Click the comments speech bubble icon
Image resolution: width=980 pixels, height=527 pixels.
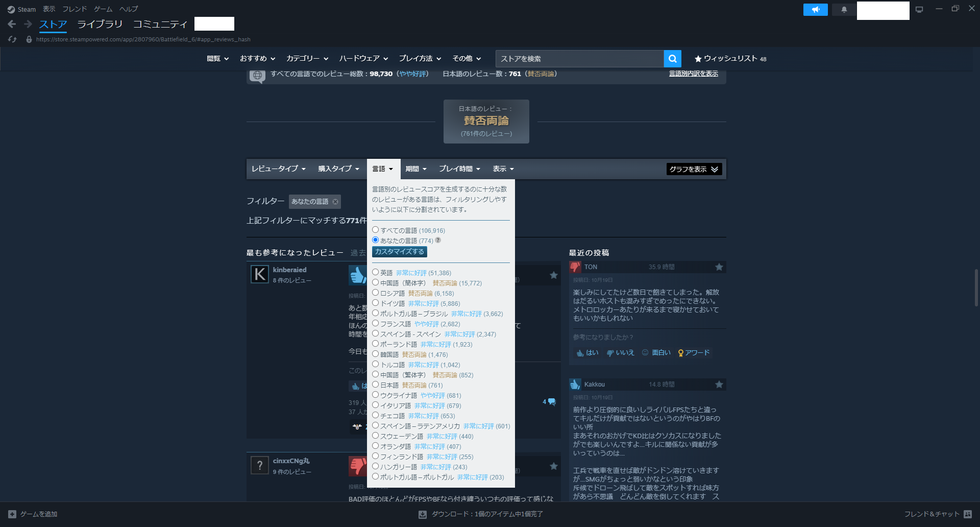[551, 402]
